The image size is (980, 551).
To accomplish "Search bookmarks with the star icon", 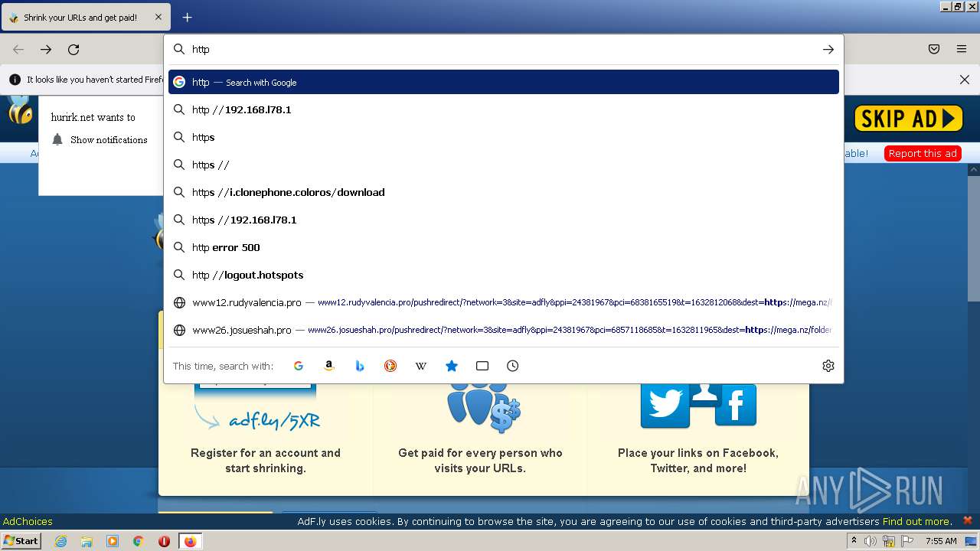I will tap(452, 366).
